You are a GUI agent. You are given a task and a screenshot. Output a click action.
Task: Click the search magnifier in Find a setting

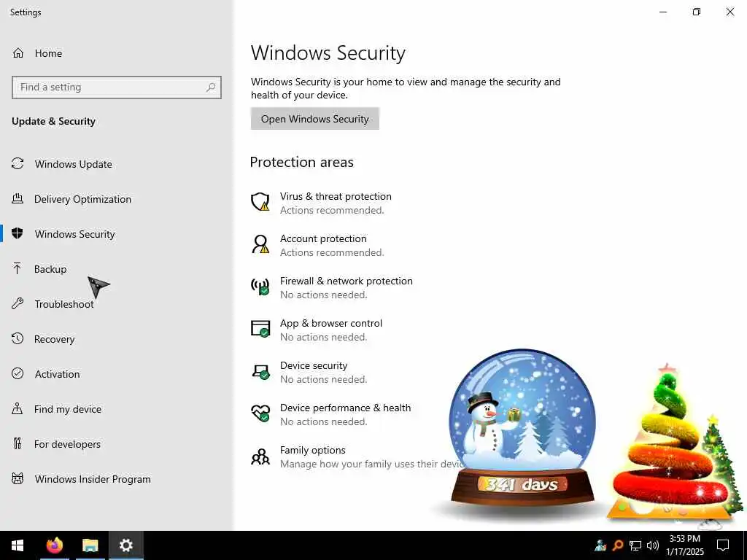point(211,87)
